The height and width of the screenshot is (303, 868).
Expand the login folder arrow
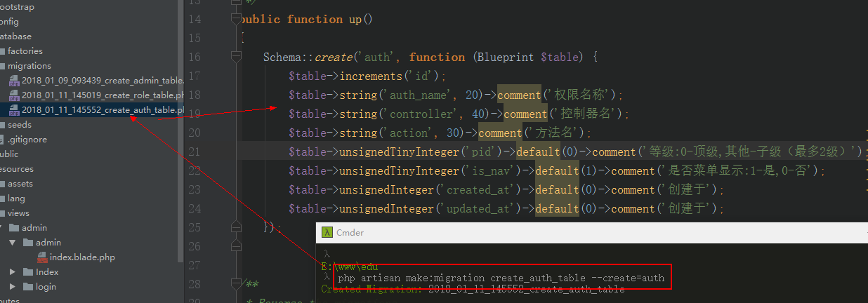pos(13,287)
